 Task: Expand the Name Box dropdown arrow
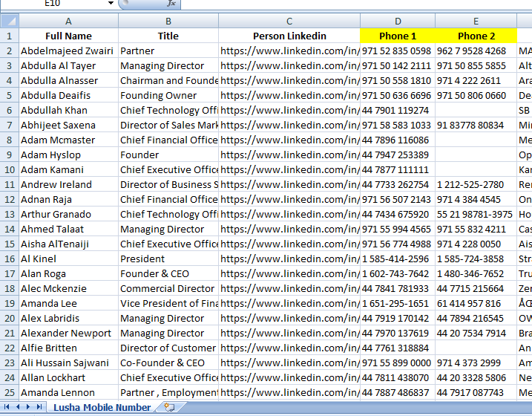coord(111,4)
